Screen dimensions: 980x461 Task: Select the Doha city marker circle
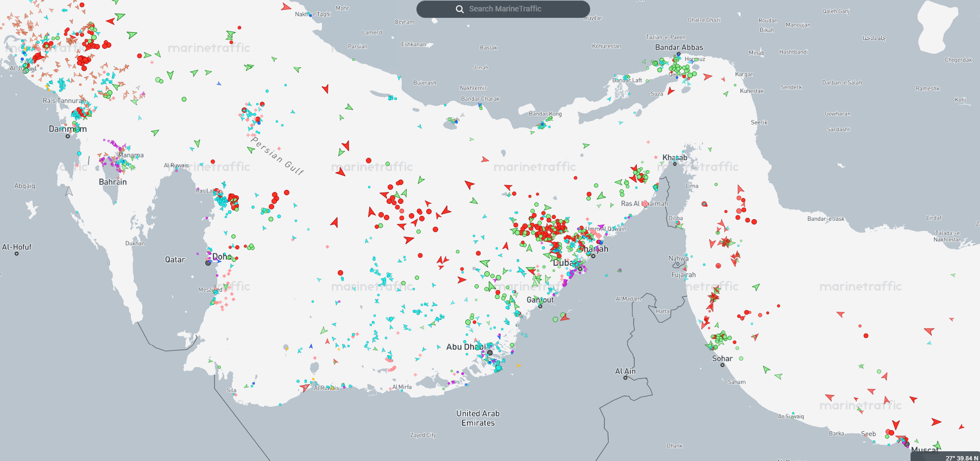click(x=208, y=263)
